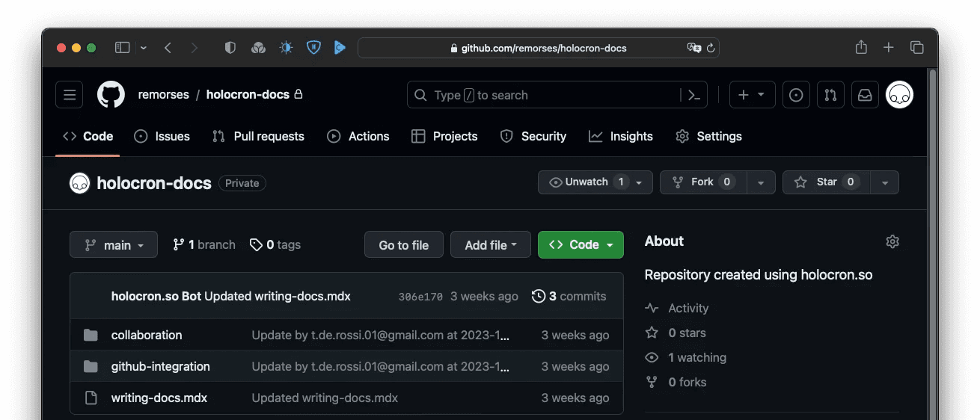Switch to the Settings tab

coord(708,136)
